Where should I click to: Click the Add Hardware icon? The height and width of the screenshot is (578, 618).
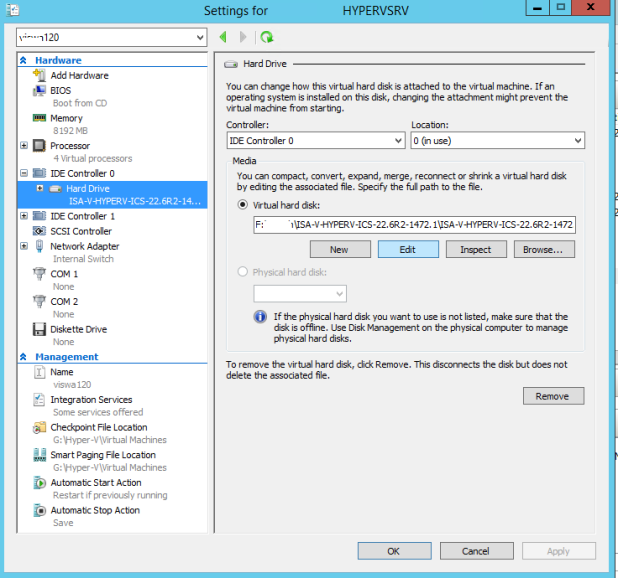coord(39,75)
